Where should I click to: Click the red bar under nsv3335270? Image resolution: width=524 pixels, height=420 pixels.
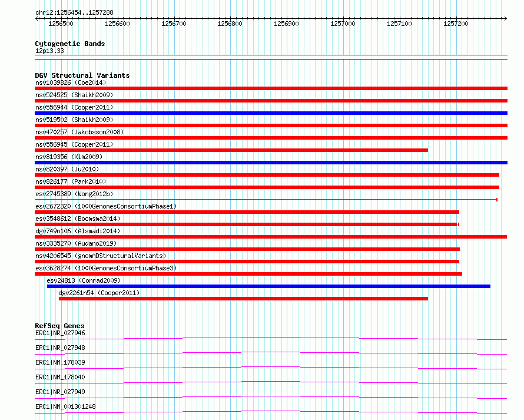click(247, 249)
